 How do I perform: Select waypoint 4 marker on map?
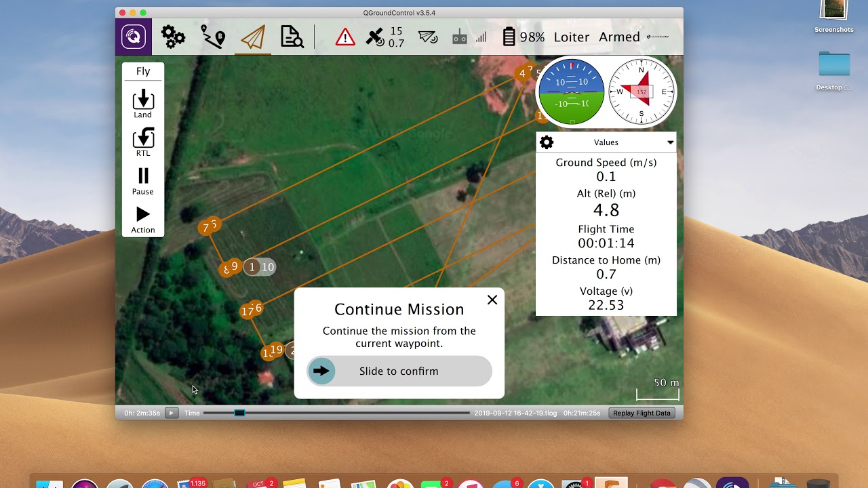(x=523, y=73)
